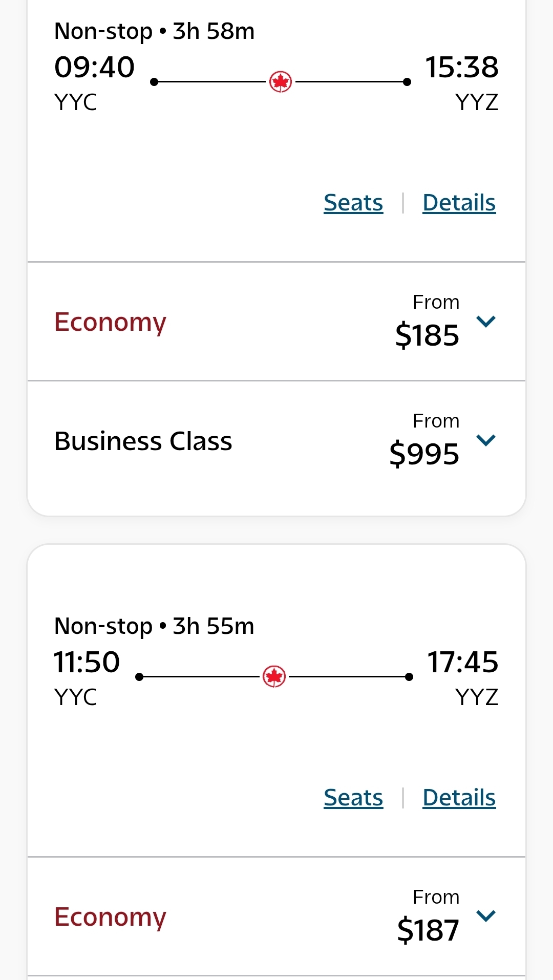The width and height of the screenshot is (553, 980).
Task: Tap the 15:38 arrival time
Action: click(462, 68)
